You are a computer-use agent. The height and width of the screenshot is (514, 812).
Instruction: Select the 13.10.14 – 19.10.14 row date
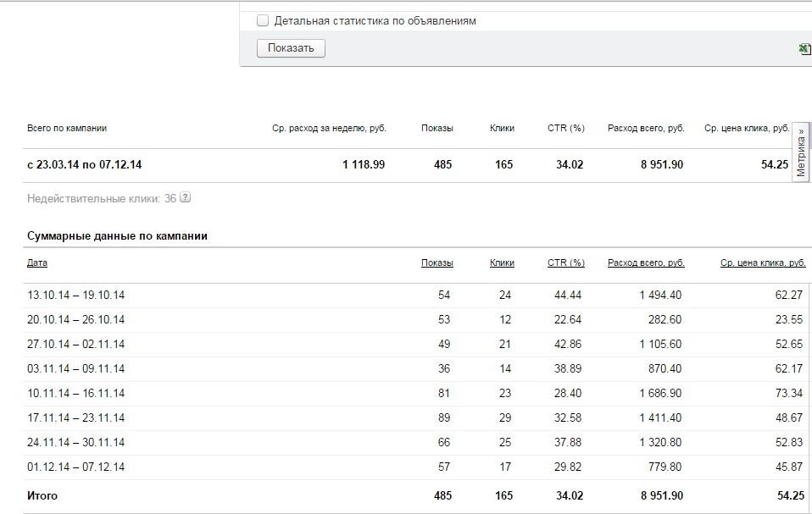[76, 295]
